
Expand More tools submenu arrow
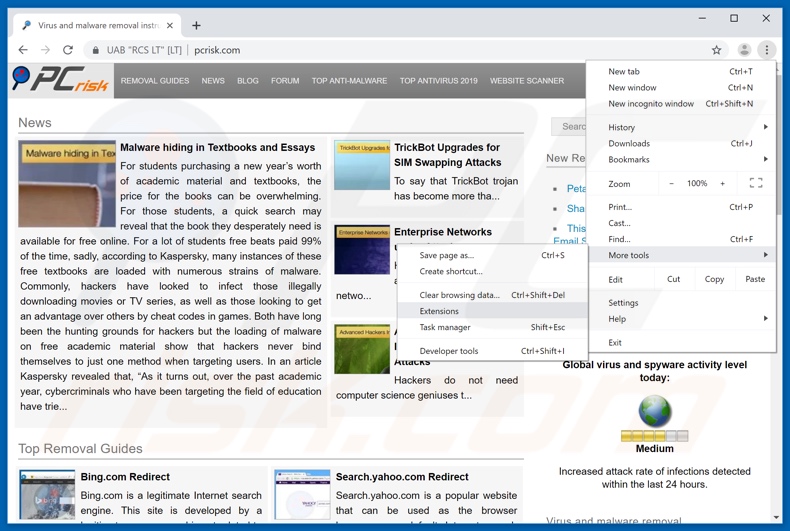pos(765,255)
